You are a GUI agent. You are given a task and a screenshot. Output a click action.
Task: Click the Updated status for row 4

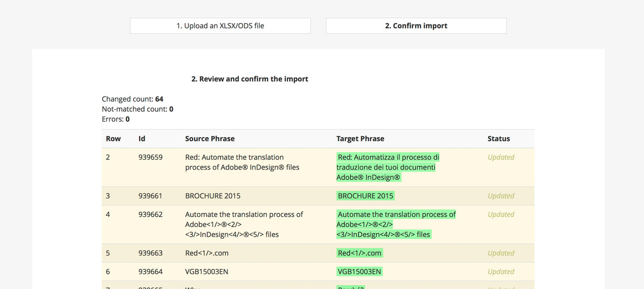coord(501,215)
